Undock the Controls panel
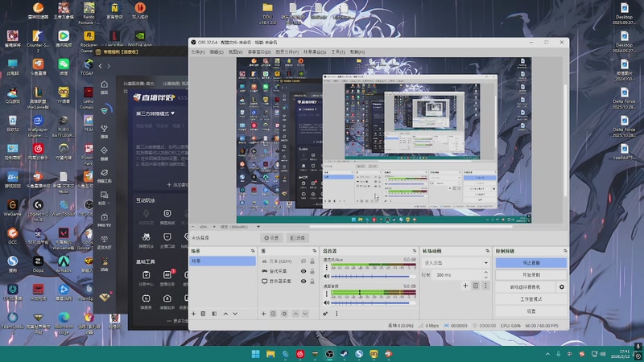The image size is (644, 362). 565,251
